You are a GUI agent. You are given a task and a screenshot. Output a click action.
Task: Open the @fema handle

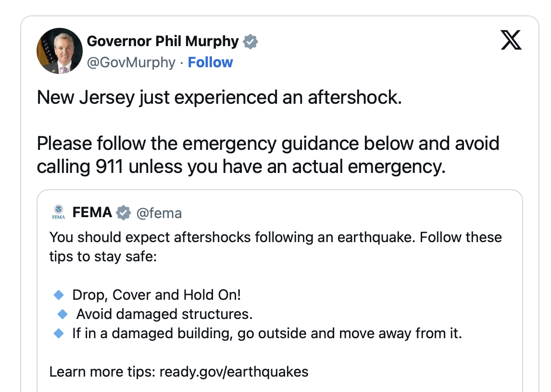159,213
